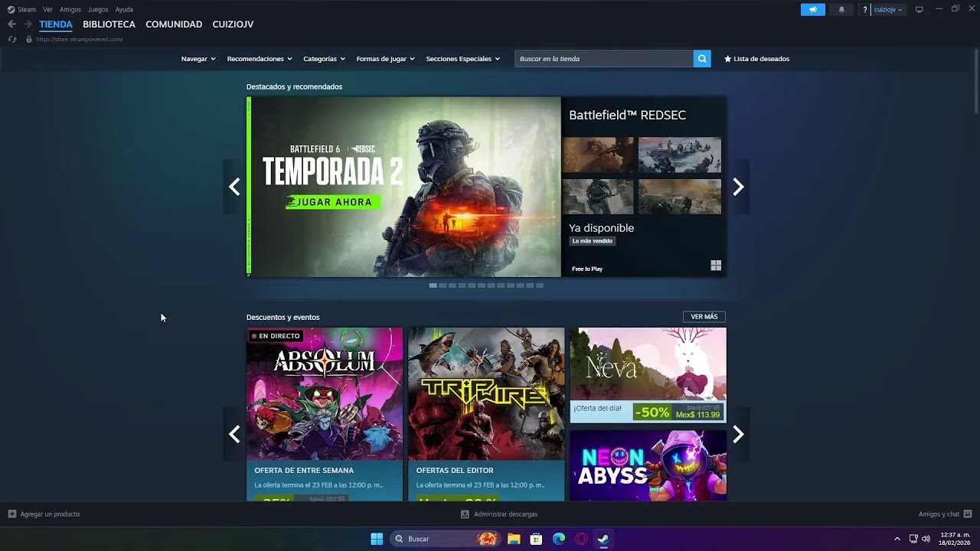Click the Lo más vendido tag
This screenshot has width=980, height=551.
click(x=593, y=241)
